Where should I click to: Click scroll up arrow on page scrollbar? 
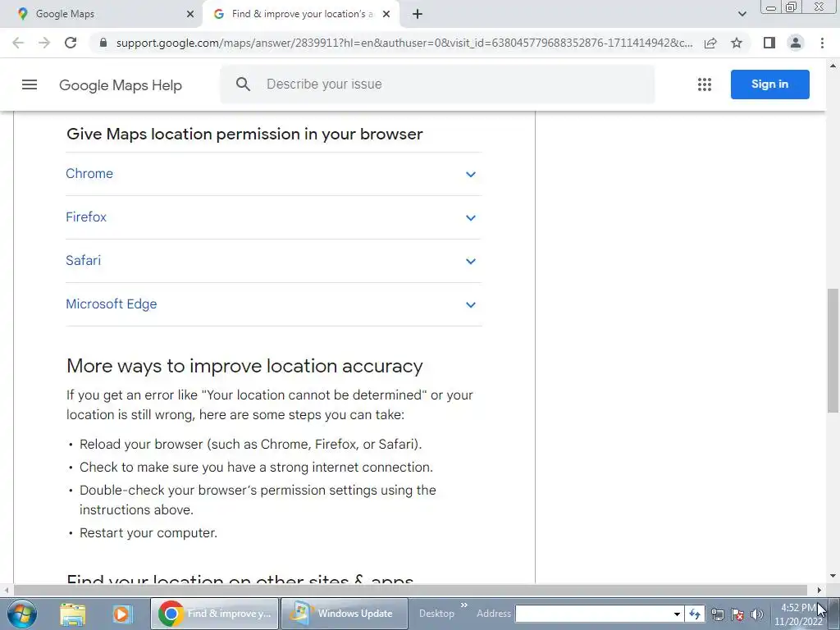click(x=833, y=66)
